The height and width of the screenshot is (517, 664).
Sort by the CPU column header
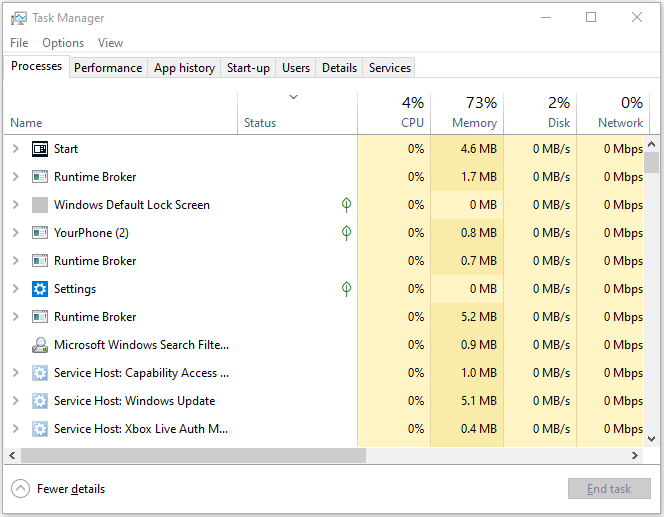(394, 113)
